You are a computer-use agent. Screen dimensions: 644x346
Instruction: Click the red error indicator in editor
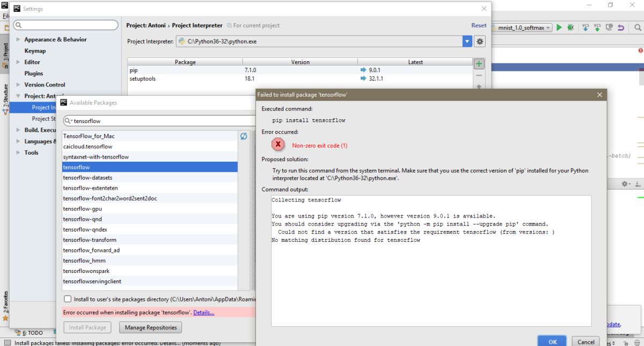point(640,51)
